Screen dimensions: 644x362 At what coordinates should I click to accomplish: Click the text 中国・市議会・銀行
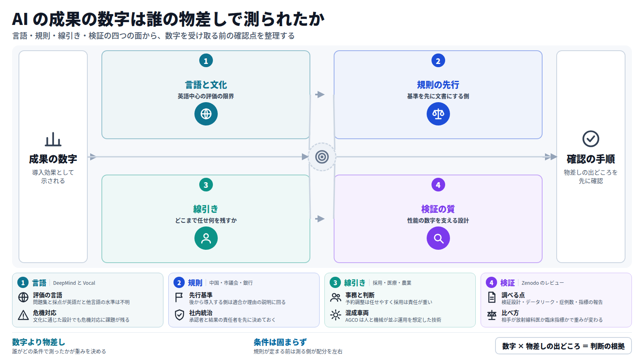click(x=231, y=283)
